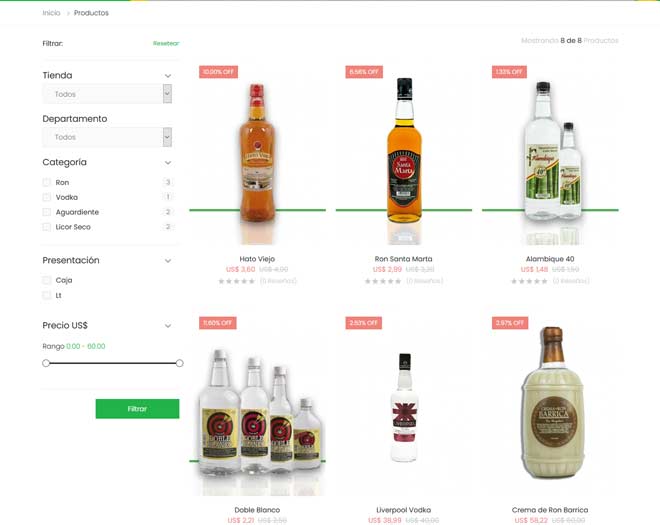Tick the Licor Seco category checkbox
This screenshot has height=525, width=660.
47,227
